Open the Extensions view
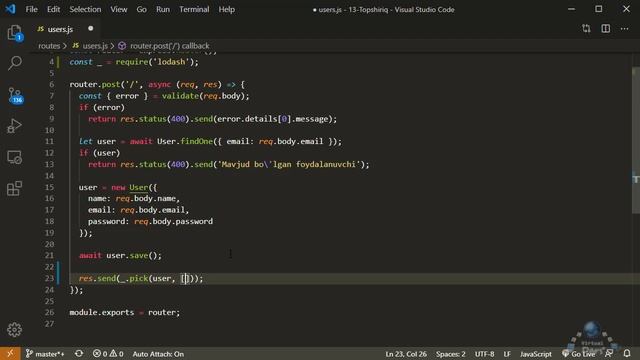 point(15,188)
